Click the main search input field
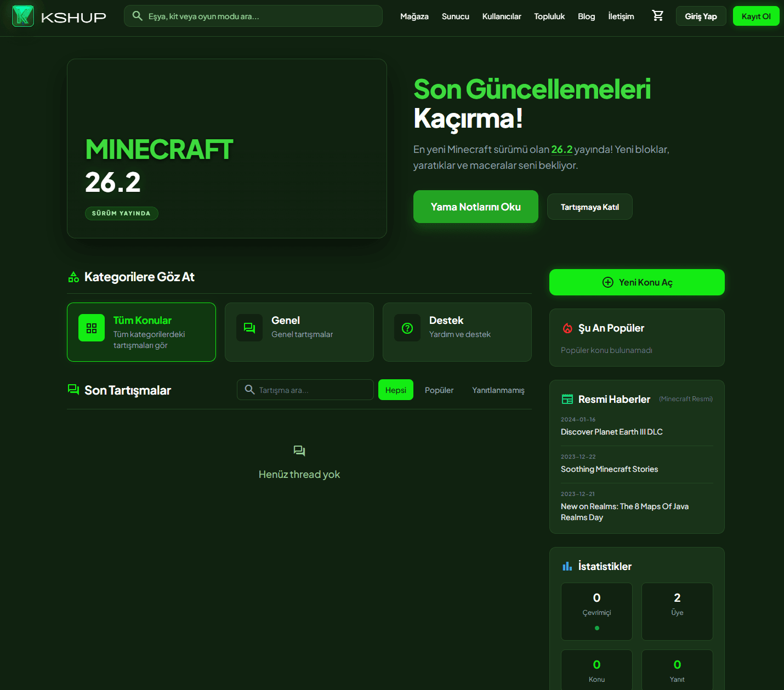 click(x=253, y=16)
